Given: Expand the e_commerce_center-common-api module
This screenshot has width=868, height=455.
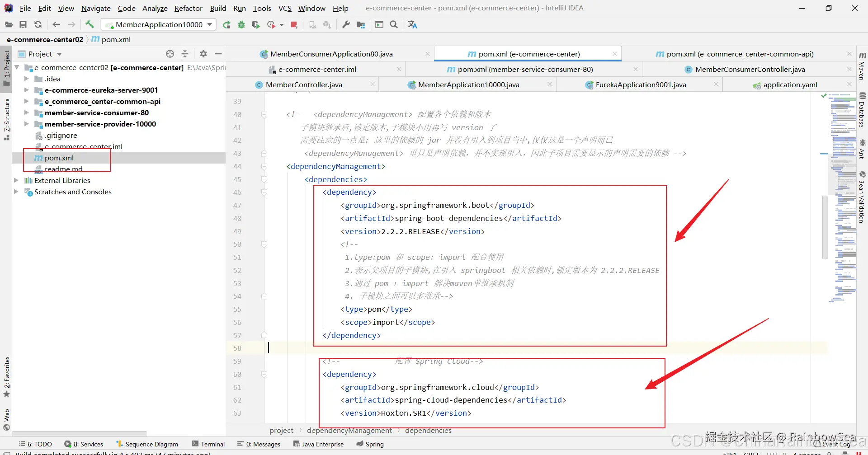Looking at the screenshot, I should click(x=26, y=101).
